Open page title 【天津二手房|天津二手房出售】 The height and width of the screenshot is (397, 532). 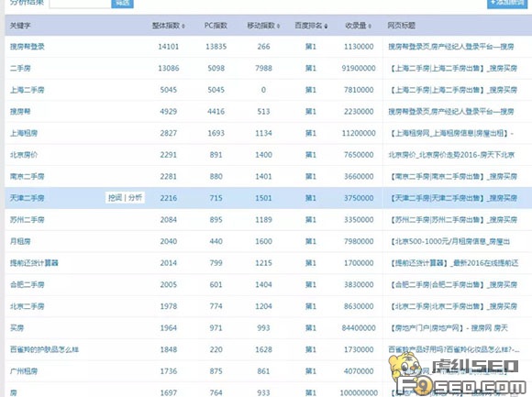point(453,198)
